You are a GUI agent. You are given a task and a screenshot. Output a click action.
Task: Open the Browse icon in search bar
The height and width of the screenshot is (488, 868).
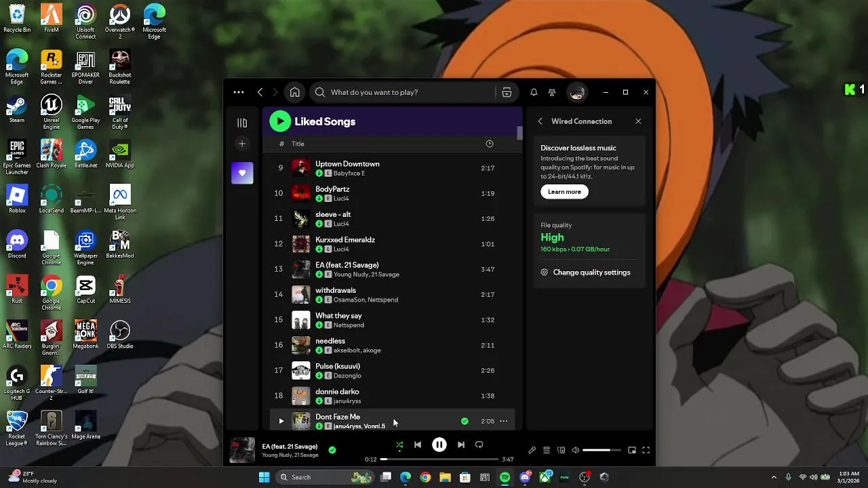507,92
